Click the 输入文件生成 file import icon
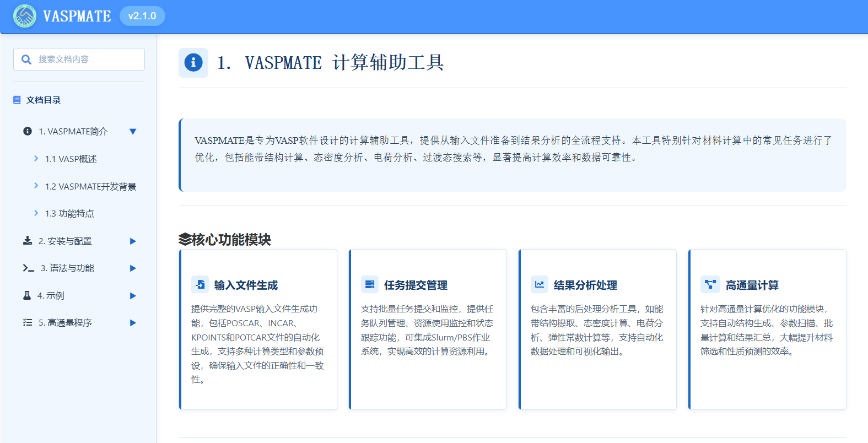 (x=200, y=284)
